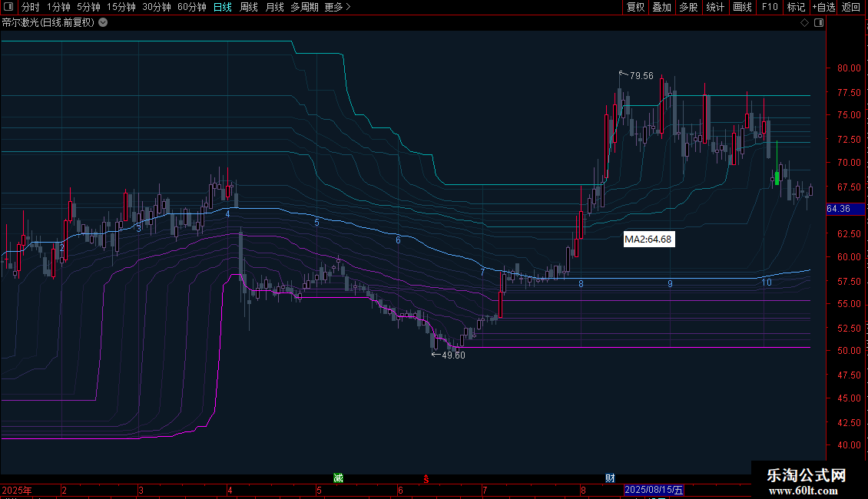Toggle the right panel icon near chart corner
The height and width of the screenshot is (499, 868).
coord(819,23)
